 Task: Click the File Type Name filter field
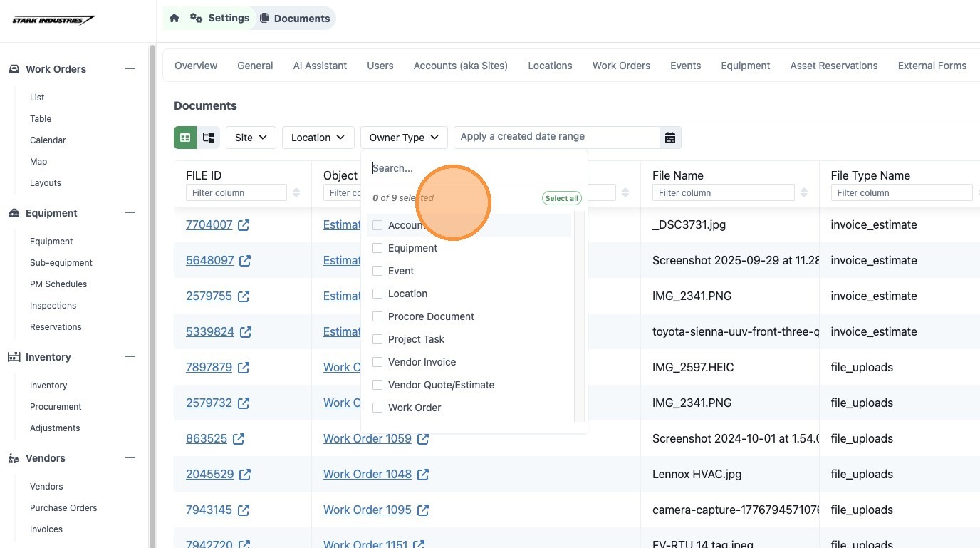(902, 192)
